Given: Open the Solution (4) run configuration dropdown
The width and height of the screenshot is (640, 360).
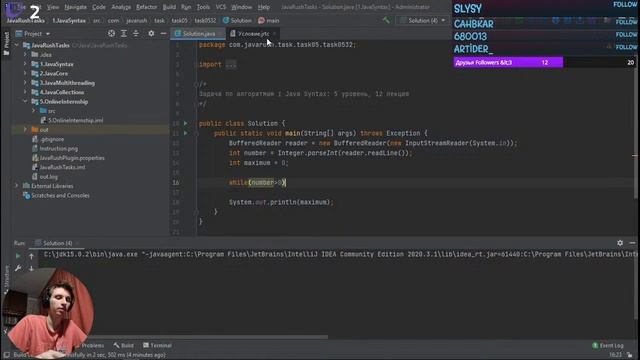Looking at the screenshot, I should coord(422,20).
